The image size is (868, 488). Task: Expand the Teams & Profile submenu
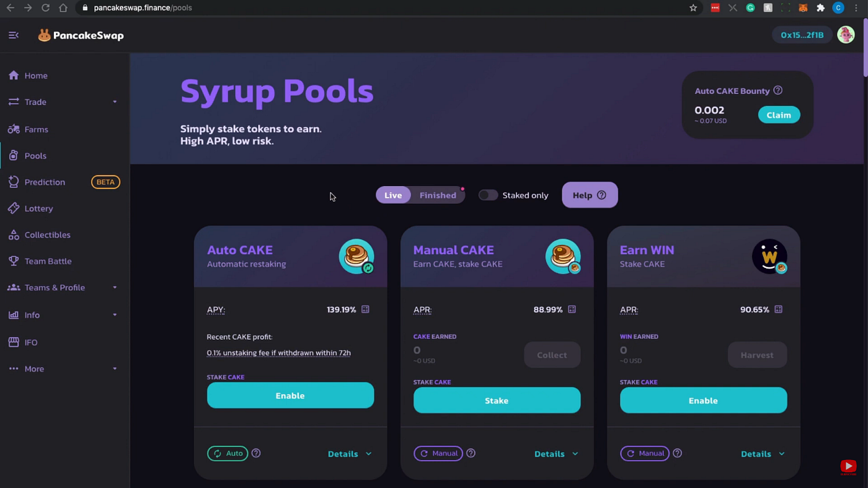point(115,288)
